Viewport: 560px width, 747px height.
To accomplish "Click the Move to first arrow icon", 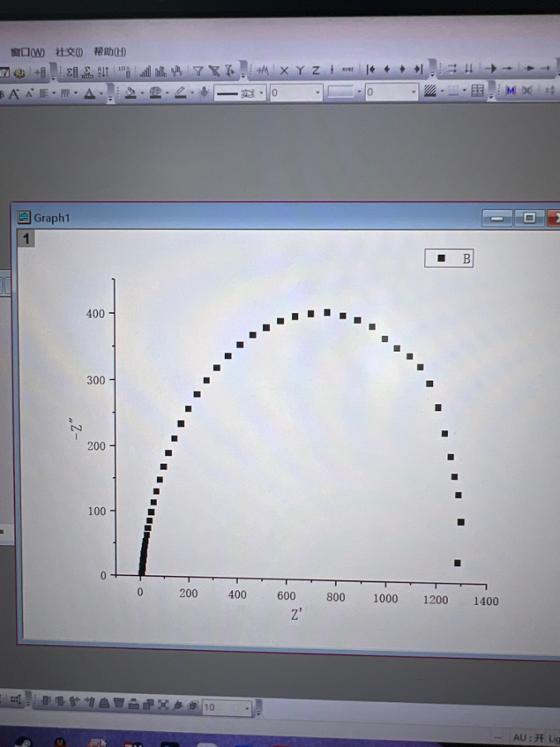I will [371, 70].
